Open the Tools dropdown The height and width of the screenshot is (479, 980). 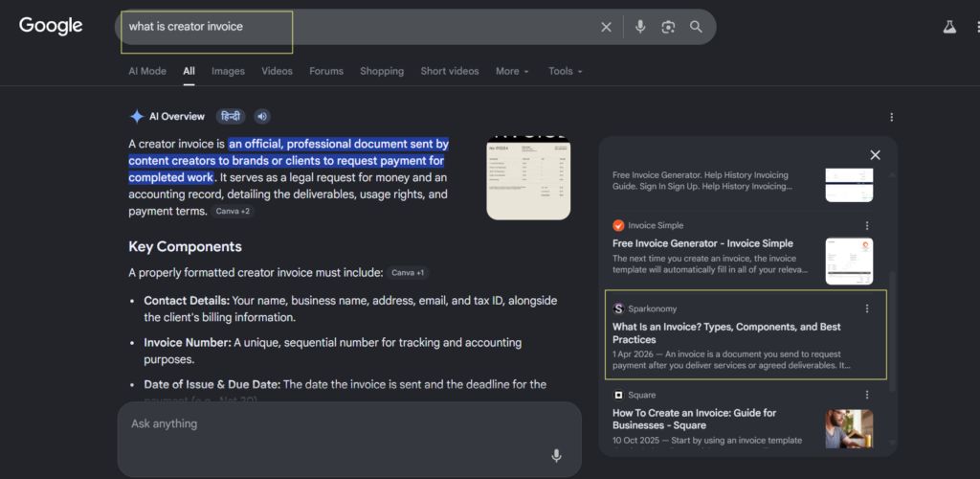click(x=566, y=71)
